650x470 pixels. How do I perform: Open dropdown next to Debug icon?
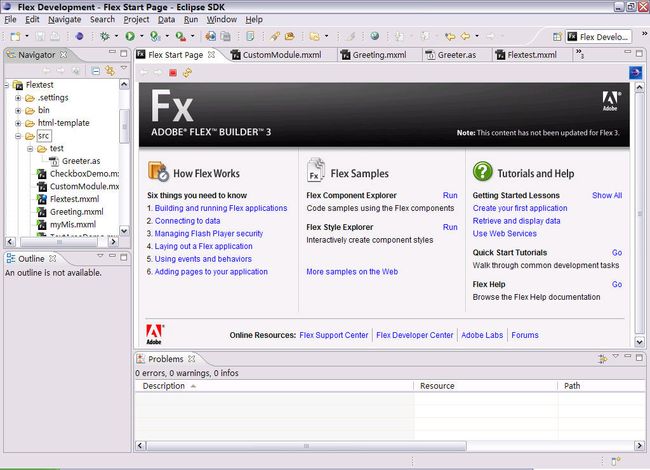(116, 36)
